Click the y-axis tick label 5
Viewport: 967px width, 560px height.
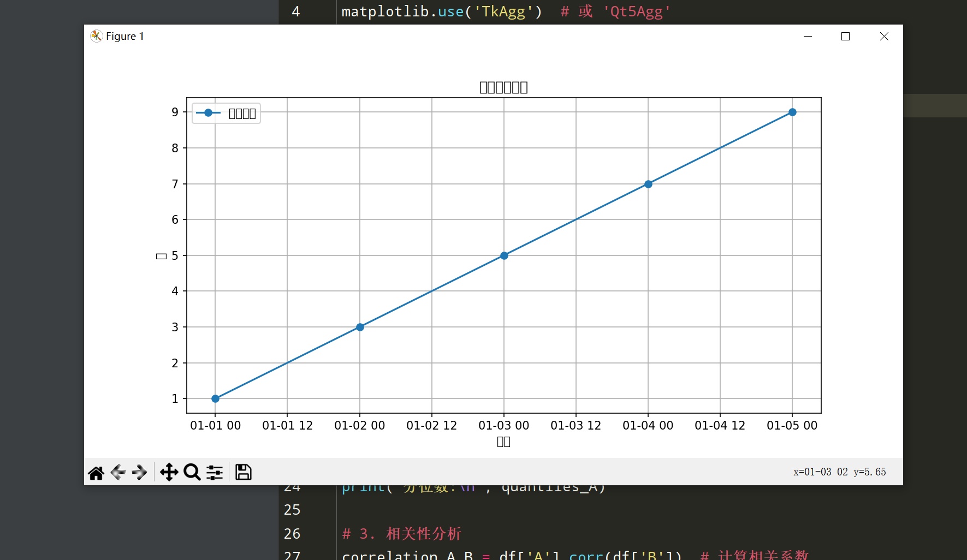point(175,255)
